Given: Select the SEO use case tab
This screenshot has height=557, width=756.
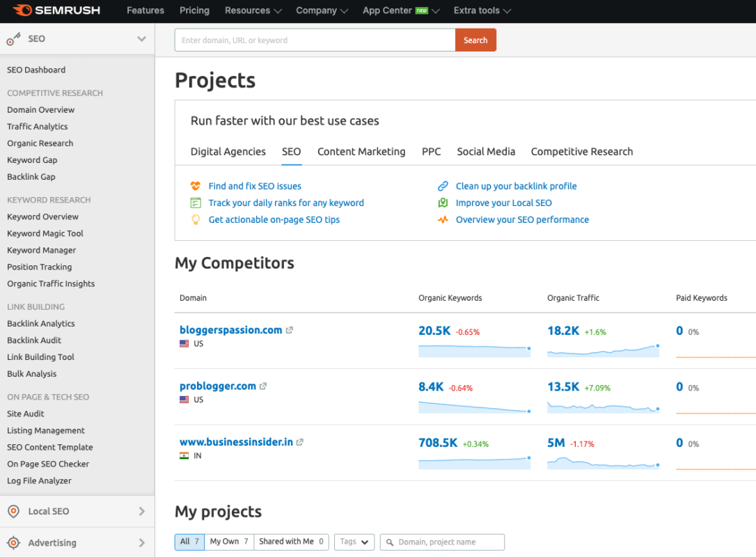Looking at the screenshot, I should (x=291, y=152).
